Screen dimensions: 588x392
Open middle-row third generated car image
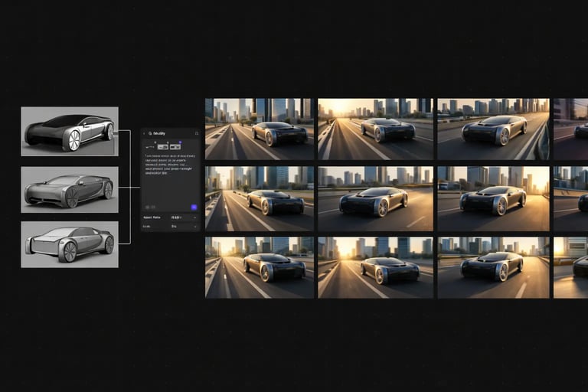tap(494, 199)
